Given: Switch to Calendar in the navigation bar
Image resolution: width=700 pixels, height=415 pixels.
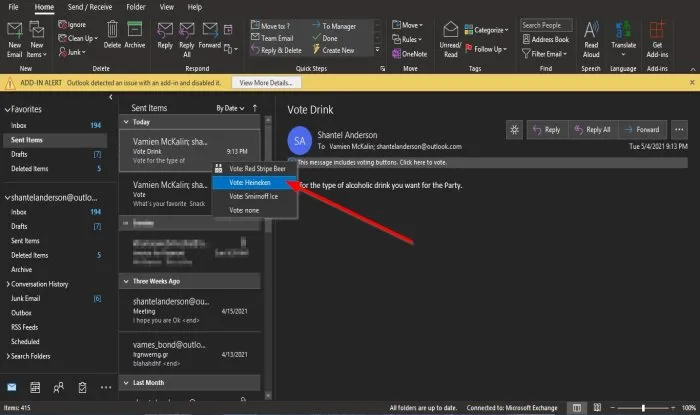Looking at the screenshot, I should [35, 387].
